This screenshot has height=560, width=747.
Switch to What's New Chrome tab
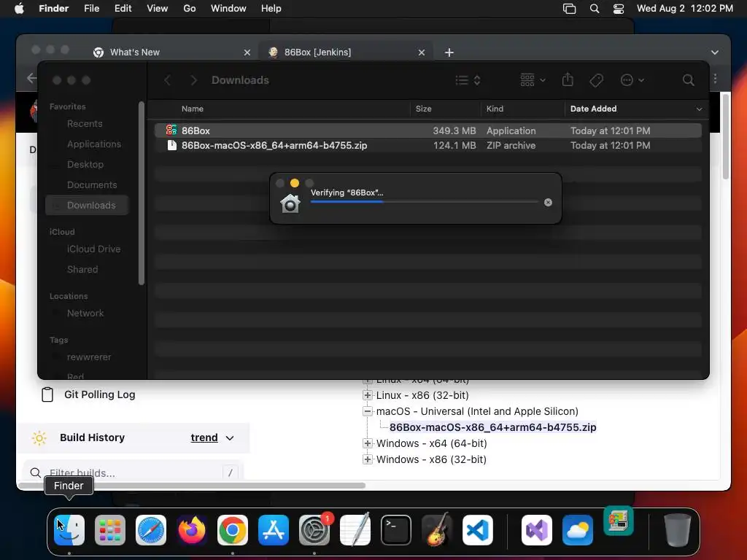[x=171, y=52]
